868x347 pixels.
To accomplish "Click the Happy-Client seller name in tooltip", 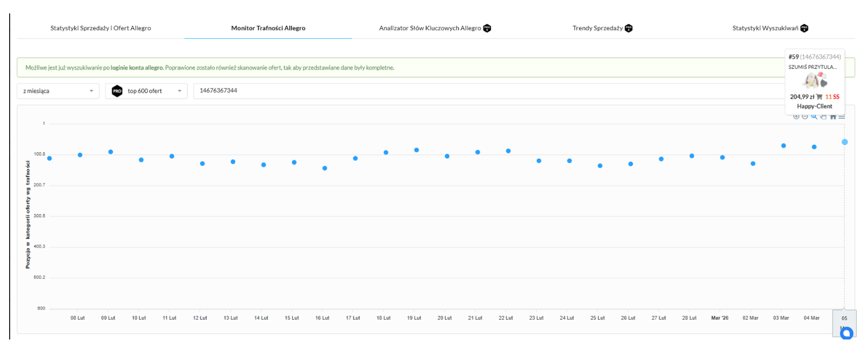I will 814,106.
